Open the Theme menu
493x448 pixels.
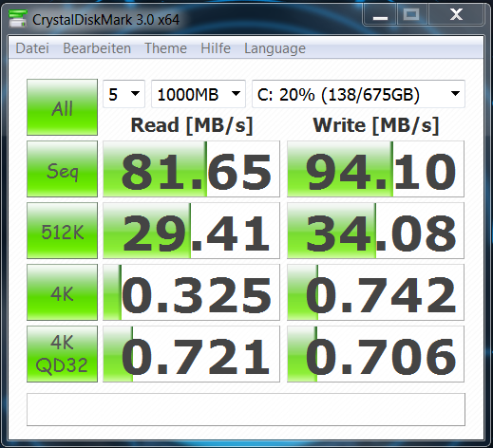click(x=165, y=48)
